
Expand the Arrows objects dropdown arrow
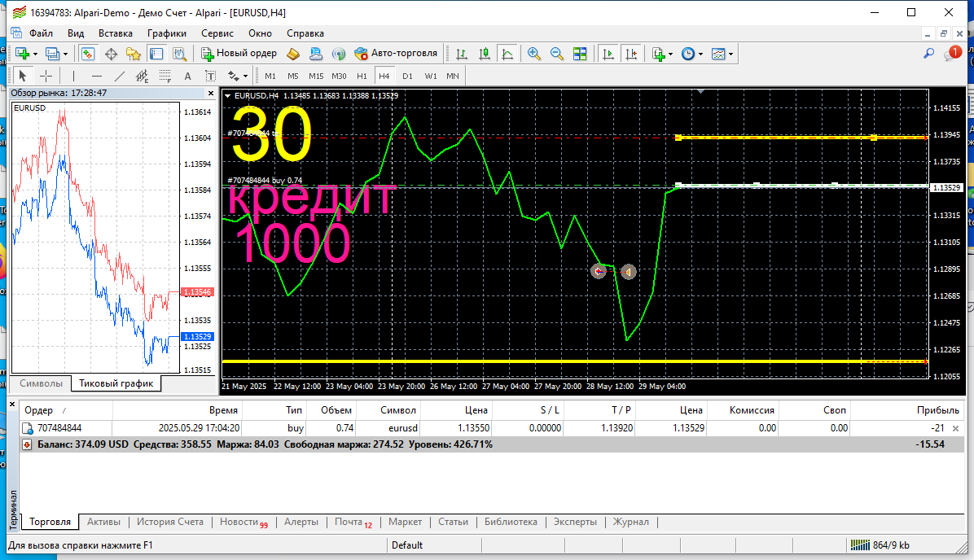(x=245, y=76)
